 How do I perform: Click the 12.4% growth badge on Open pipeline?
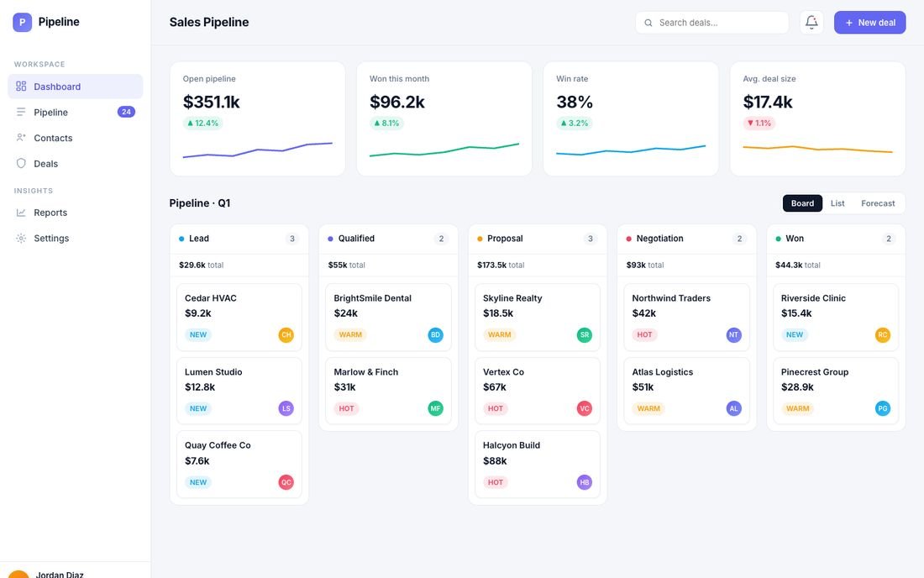click(202, 123)
